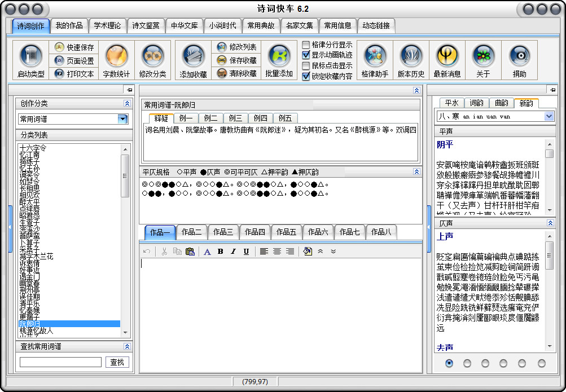This screenshot has height=392, width=566.
Task: Click in the 作品一 poem editor area
Action: (281, 315)
